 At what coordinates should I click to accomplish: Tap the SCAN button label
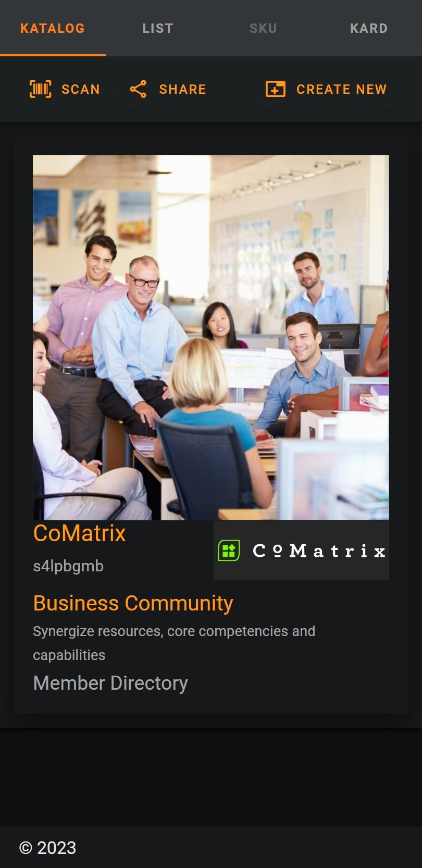point(81,89)
